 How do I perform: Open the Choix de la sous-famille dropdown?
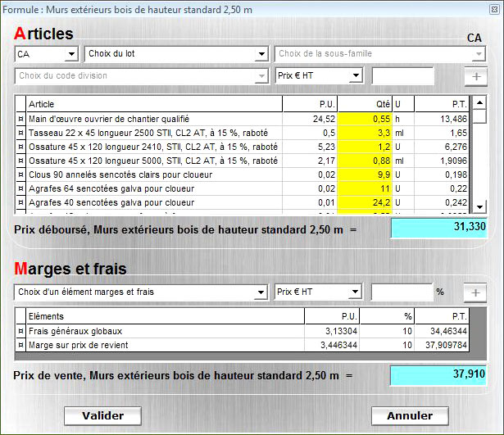[479, 54]
